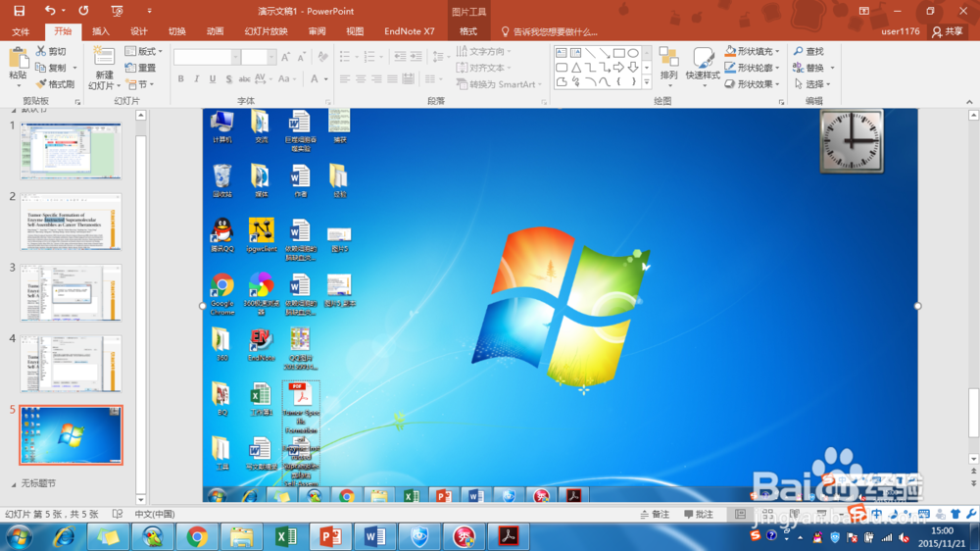Justify paragraph text
The image size is (980, 551).
[x=392, y=78]
